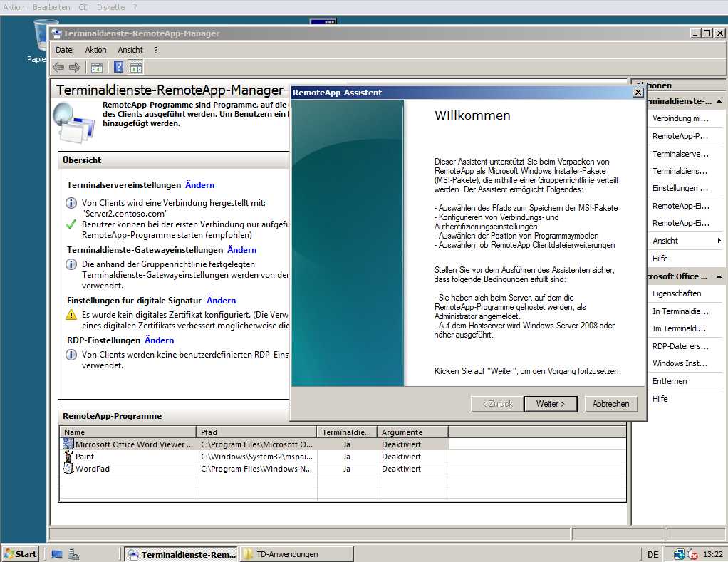Click Entfernen action in actions pane

coord(670,381)
